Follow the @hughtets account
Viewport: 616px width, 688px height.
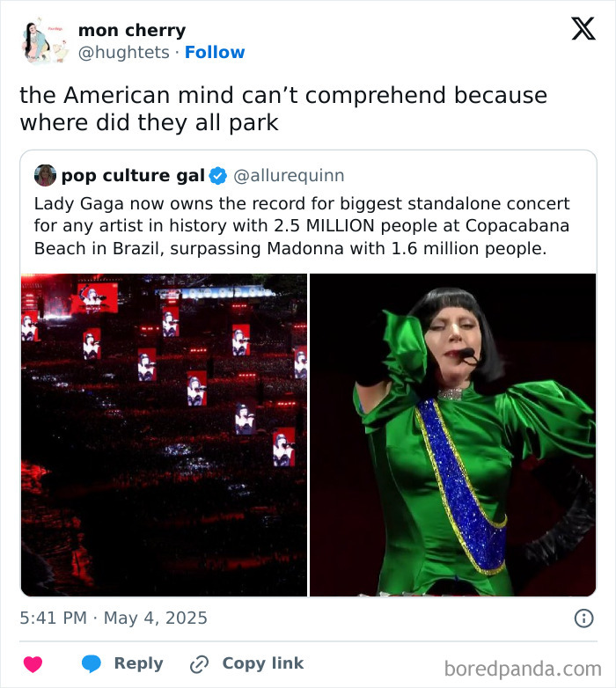click(215, 53)
